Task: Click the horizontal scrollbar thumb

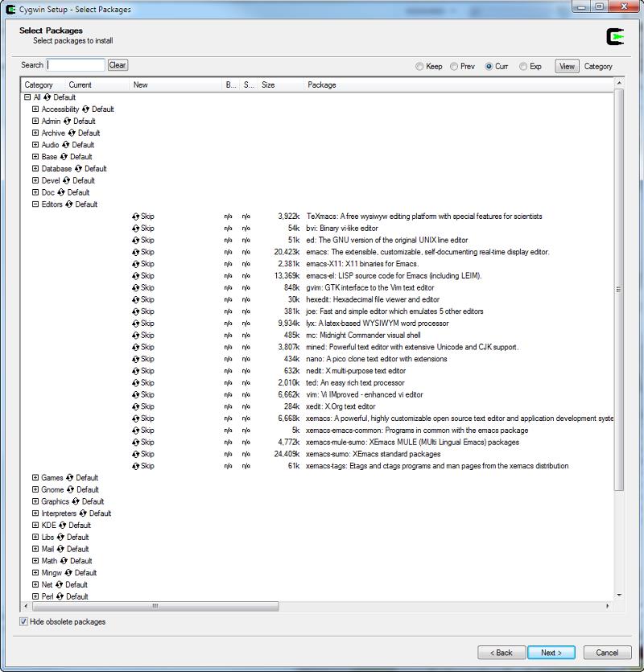Action: point(155,606)
